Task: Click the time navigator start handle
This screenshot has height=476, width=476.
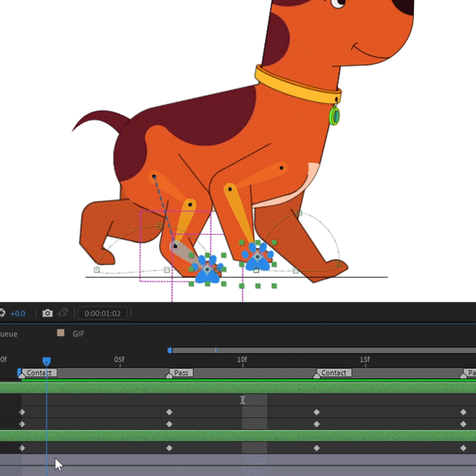Action: pos(170,351)
